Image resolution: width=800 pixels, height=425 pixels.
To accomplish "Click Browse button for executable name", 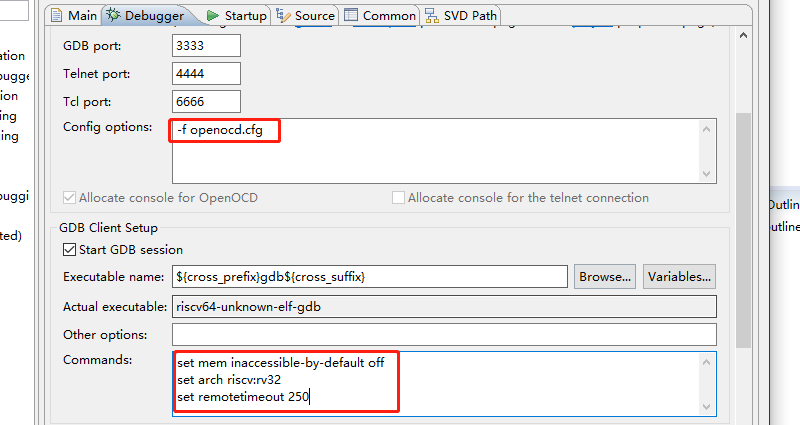I will click(x=606, y=276).
